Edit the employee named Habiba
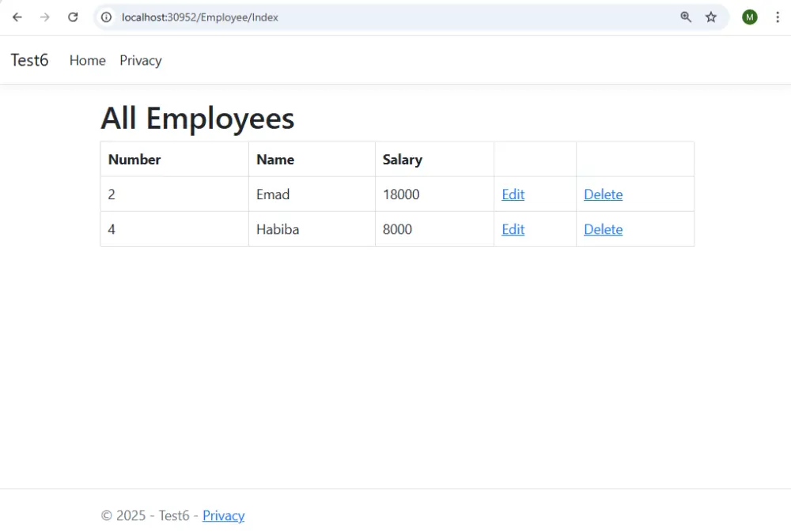The image size is (791, 532). (x=513, y=229)
